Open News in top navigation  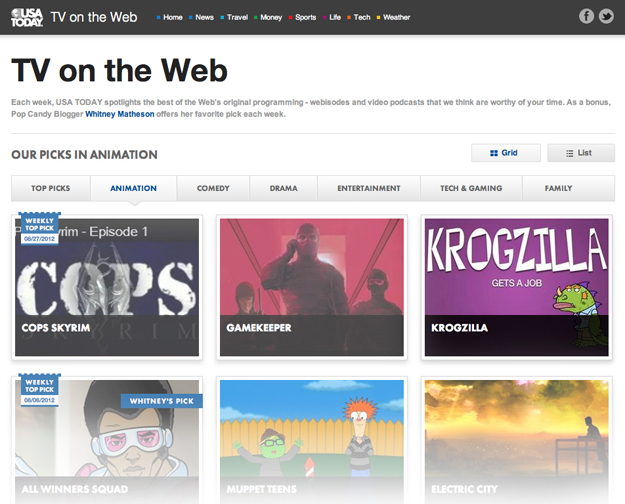click(203, 17)
